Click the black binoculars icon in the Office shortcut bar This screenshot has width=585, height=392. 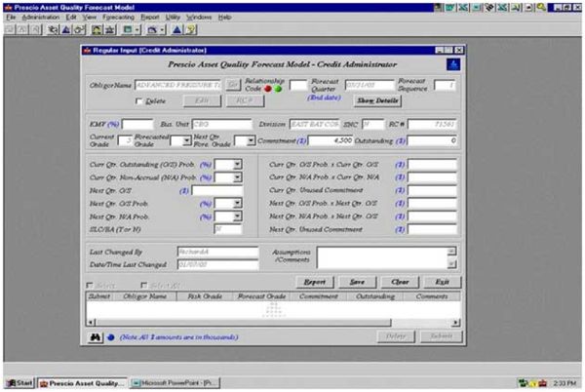489,8
